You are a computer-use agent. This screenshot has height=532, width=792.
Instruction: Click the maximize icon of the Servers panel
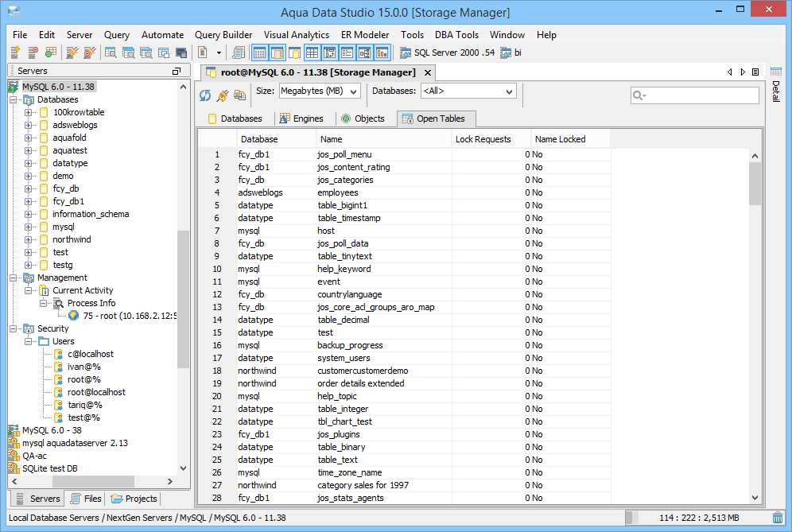[177, 72]
